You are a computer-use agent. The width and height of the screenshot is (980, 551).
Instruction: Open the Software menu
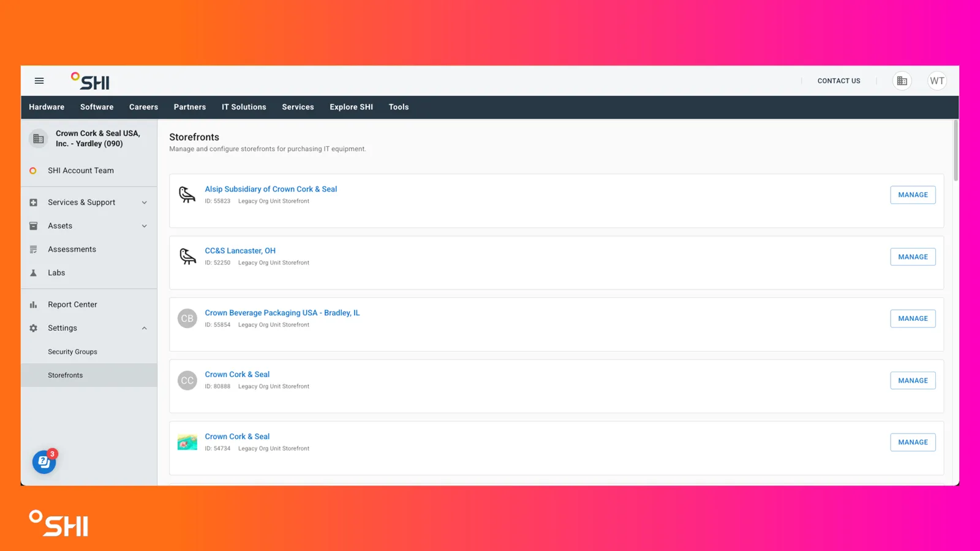97,107
